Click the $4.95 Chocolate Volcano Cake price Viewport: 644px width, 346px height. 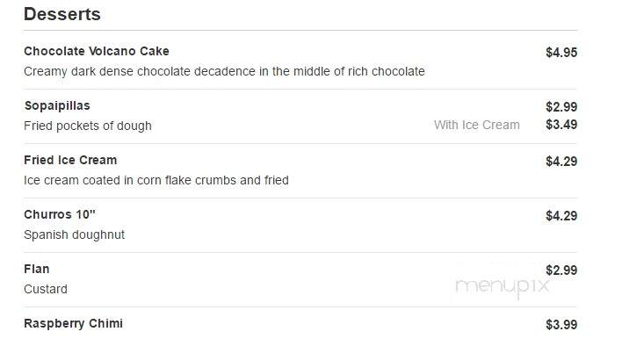561,53
